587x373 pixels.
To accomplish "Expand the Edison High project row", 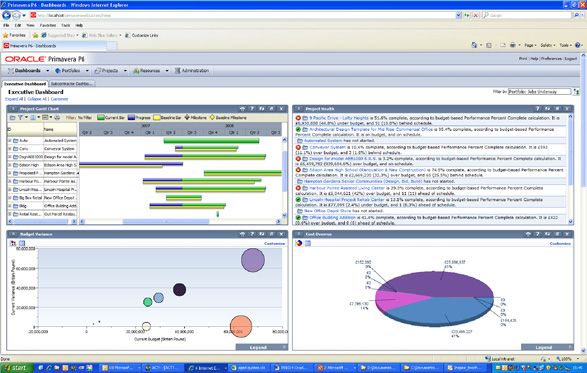I will (10, 165).
